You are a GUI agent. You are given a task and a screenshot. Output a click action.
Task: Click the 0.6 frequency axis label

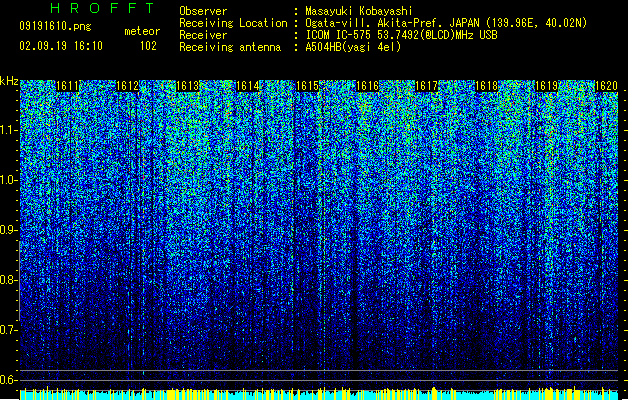(9, 380)
